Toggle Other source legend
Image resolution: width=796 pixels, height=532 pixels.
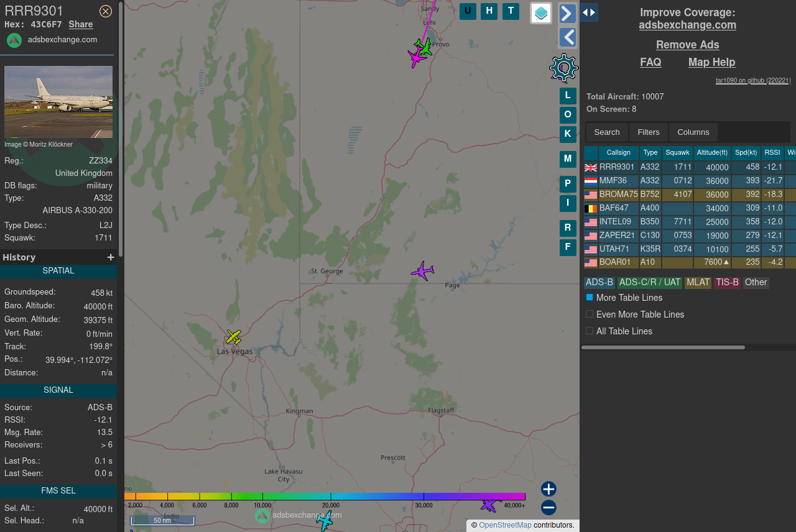(x=756, y=283)
